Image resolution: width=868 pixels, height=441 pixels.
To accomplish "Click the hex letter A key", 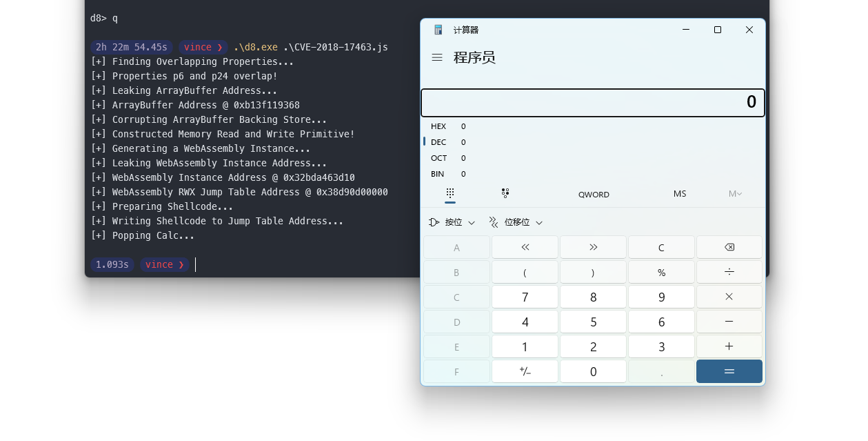I will pos(456,247).
